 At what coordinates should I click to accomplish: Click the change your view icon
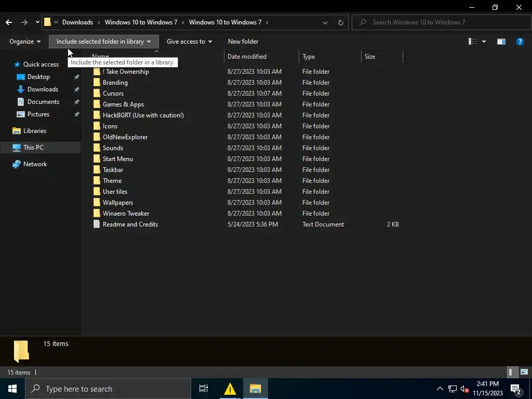coord(473,42)
